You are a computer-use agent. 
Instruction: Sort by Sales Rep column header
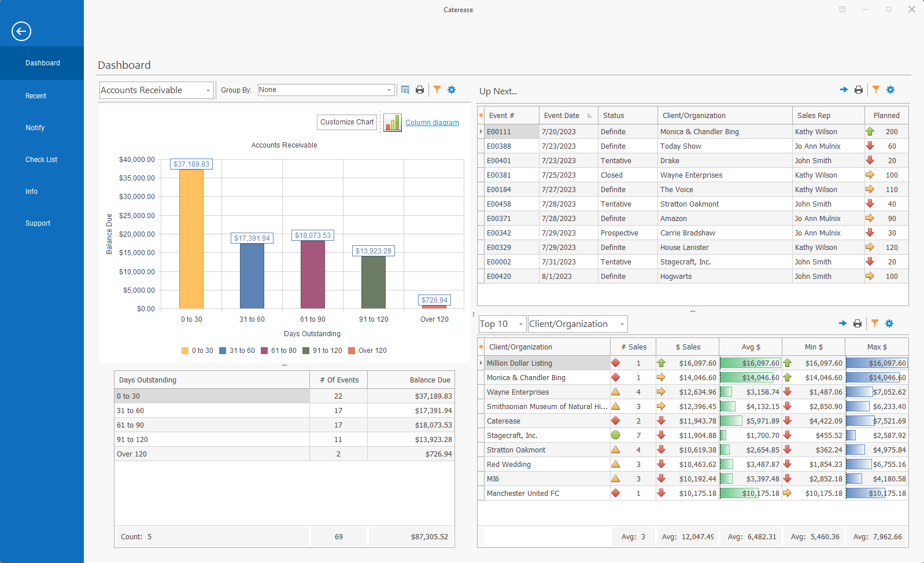point(828,115)
